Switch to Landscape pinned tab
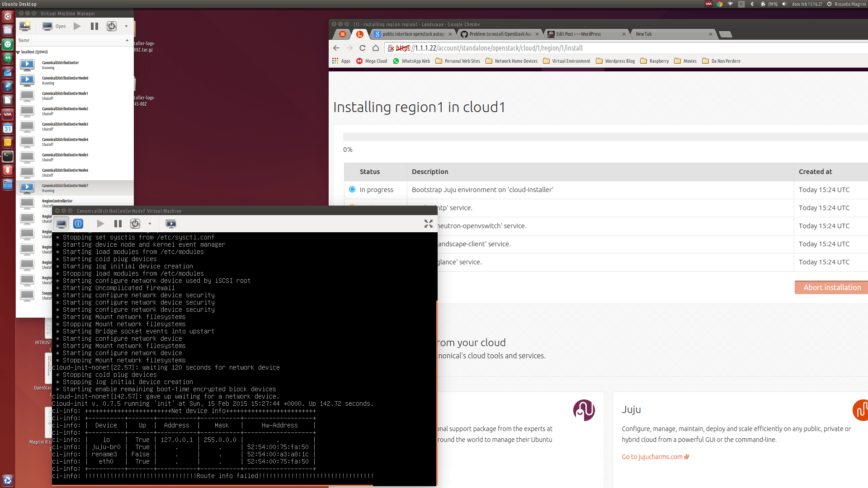Image resolution: width=868 pixels, height=488 pixels. [x=360, y=34]
